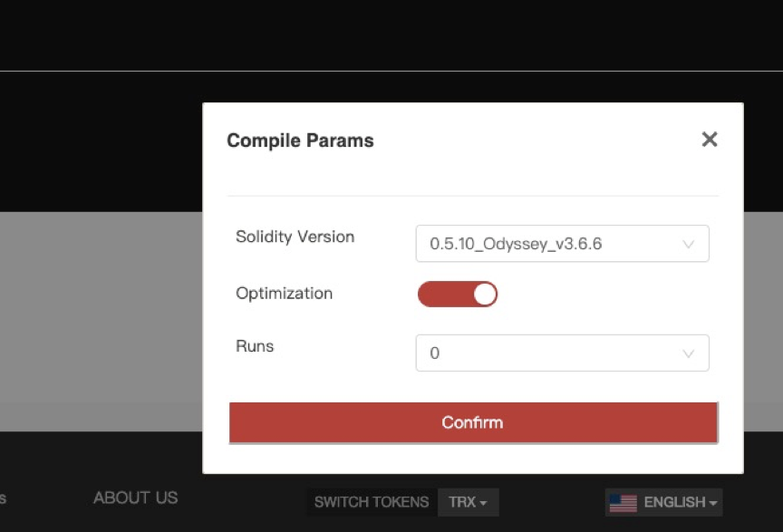The image size is (783, 532).
Task: Click the 0.5.10_Odyssey_v3.6.6 version text
Action: [516, 245]
